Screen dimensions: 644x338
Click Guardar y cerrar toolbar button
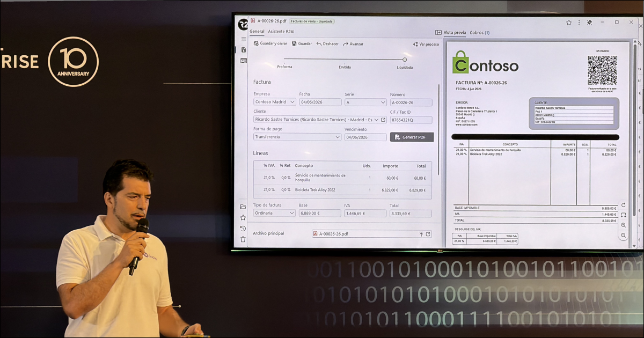pyautogui.click(x=270, y=43)
